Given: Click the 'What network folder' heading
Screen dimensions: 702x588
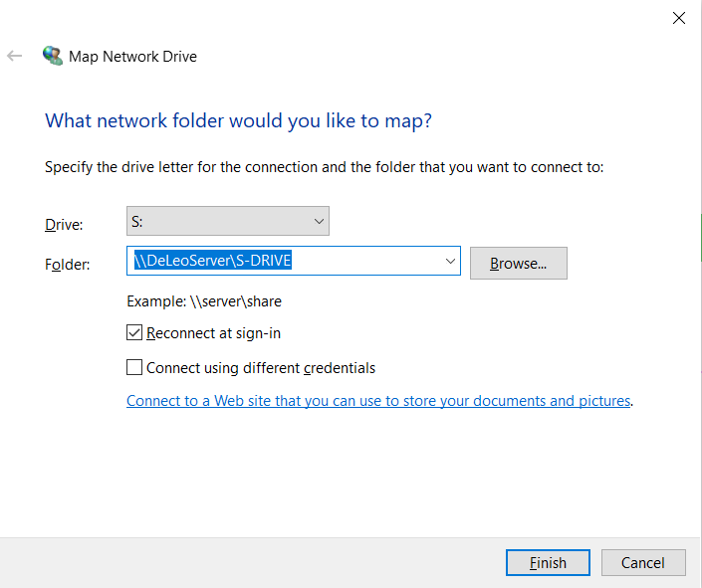Looking at the screenshot, I should 238,121.
